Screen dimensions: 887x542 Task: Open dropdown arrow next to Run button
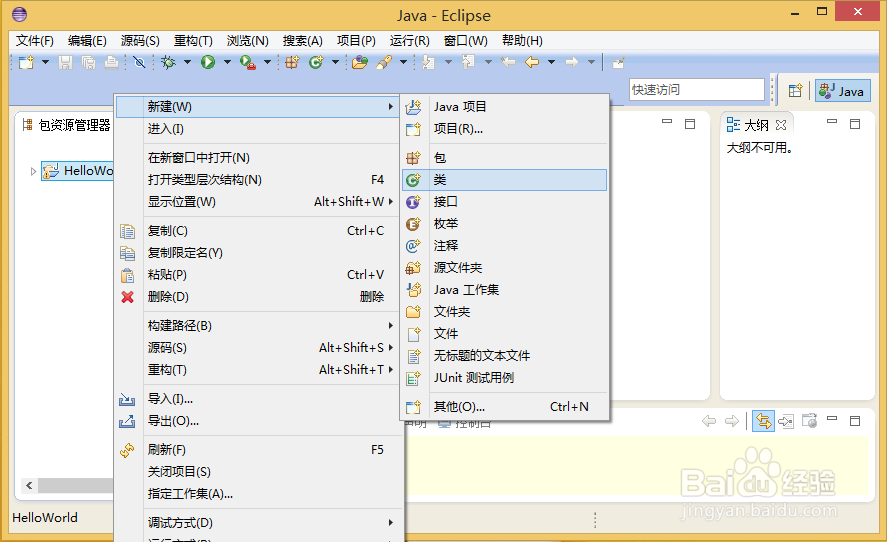pyautogui.click(x=227, y=62)
